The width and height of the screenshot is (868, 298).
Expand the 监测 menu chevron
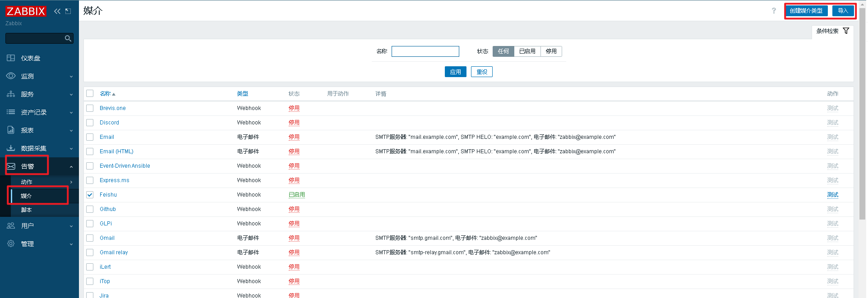tap(71, 77)
